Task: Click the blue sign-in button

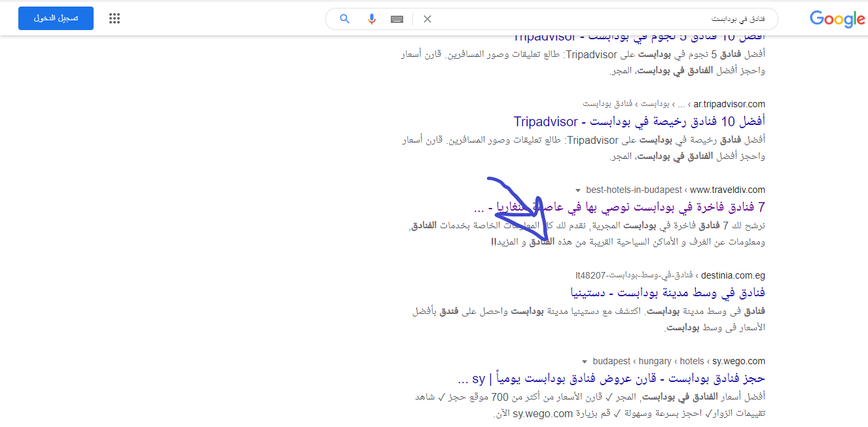Action: point(56,18)
